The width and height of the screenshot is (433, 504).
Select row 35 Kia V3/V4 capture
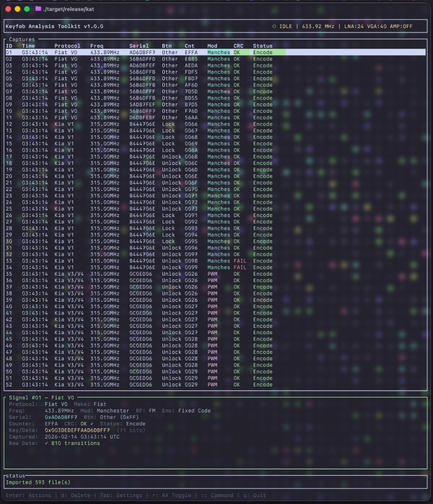[x=216, y=274]
